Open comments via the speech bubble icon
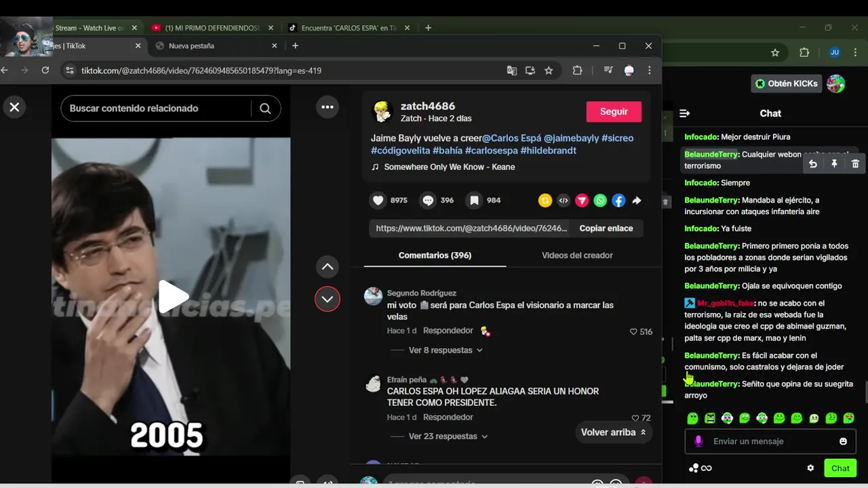Viewport: 868px width, 488px height. click(428, 201)
